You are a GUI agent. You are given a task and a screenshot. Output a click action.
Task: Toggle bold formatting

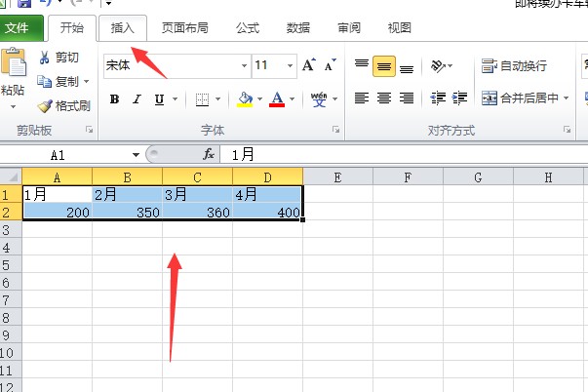pyautogui.click(x=114, y=99)
